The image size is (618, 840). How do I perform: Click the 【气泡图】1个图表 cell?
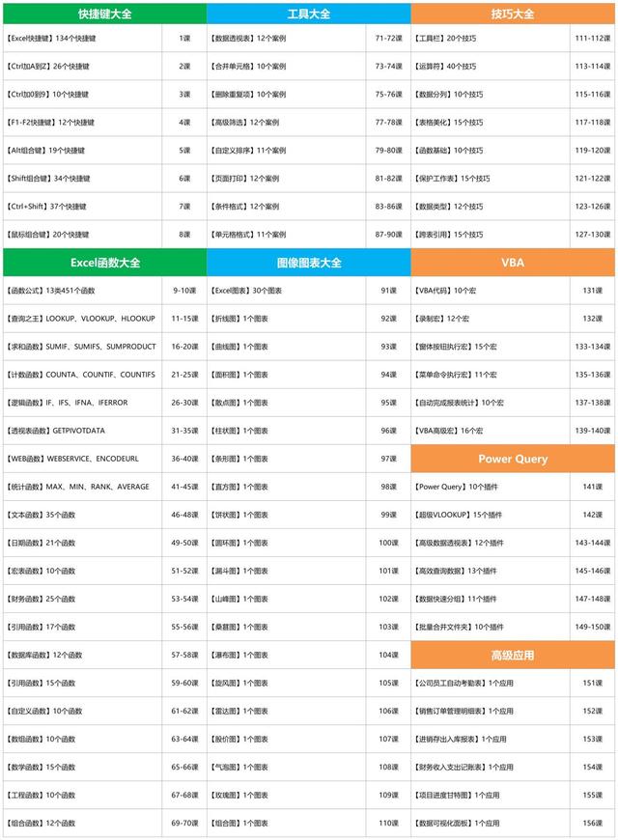(x=287, y=768)
